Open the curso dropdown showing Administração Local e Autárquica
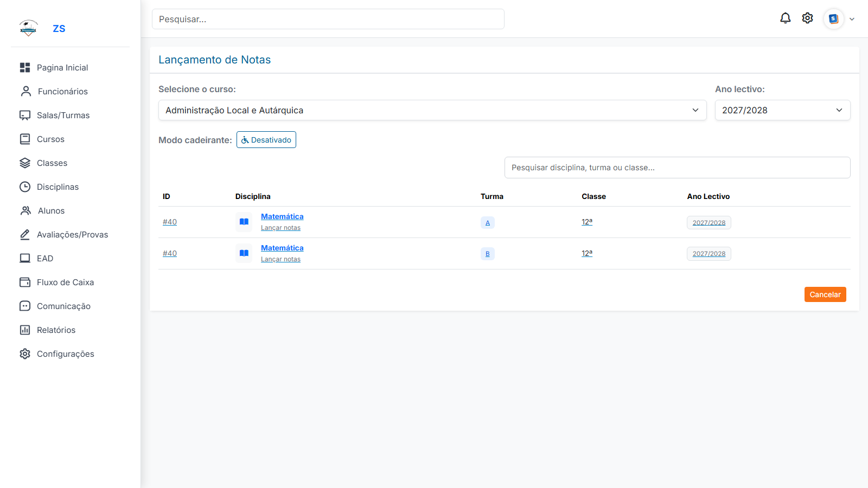Viewport: 868px width, 488px height. (x=432, y=110)
